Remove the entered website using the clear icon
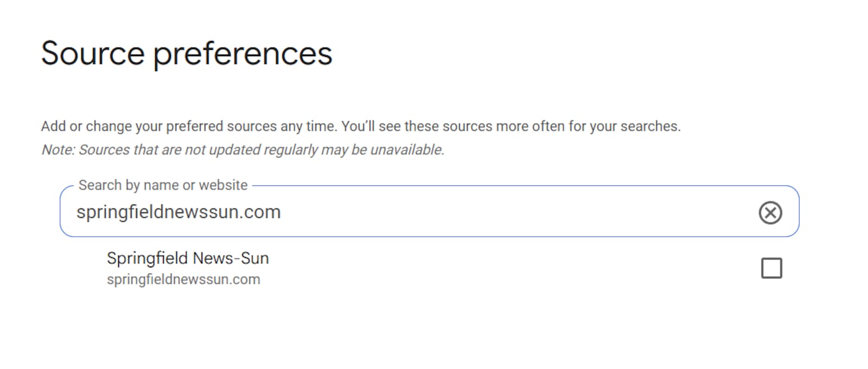This screenshot has width=868, height=369. (x=770, y=212)
